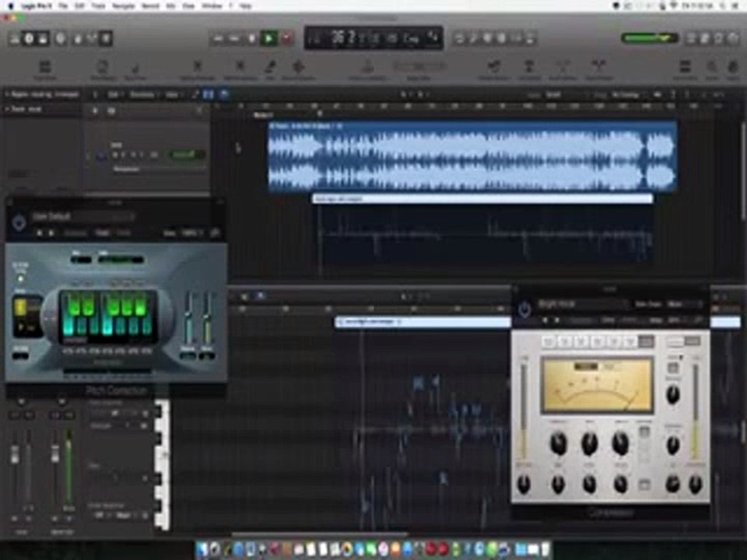
Task: Click the link icon in Pitch Correction header
Action: pos(215,233)
